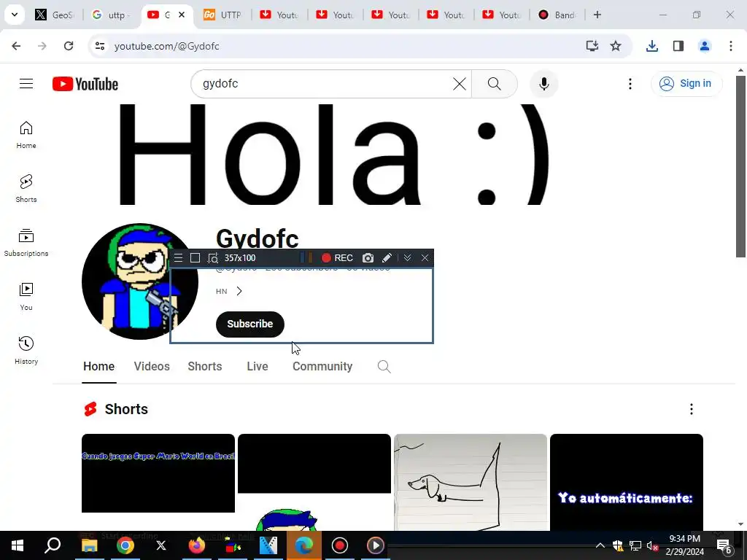This screenshot has width=747, height=560.
Task: Select the channel Home tab
Action: [x=98, y=366]
